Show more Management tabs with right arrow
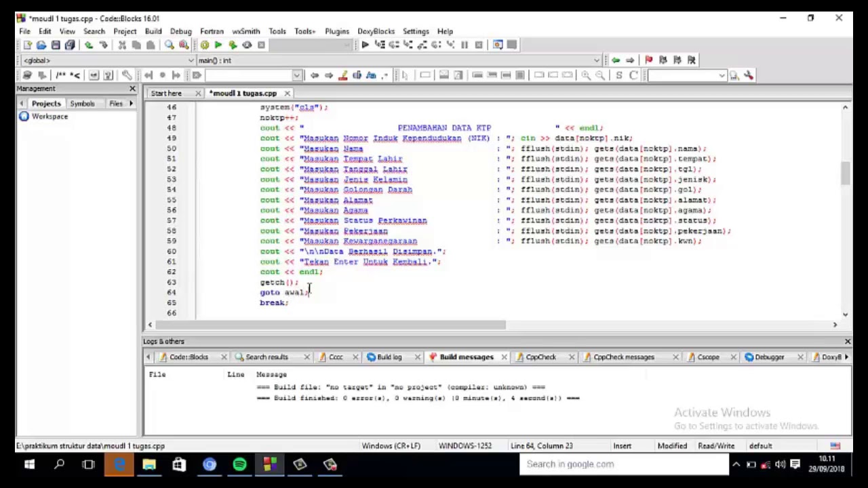The image size is (868, 488). click(132, 104)
